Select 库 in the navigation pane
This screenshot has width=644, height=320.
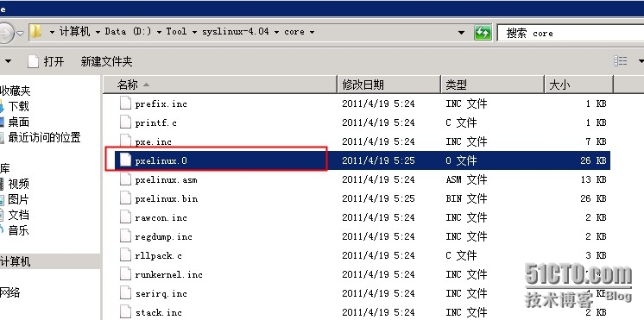(x=5, y=168)
